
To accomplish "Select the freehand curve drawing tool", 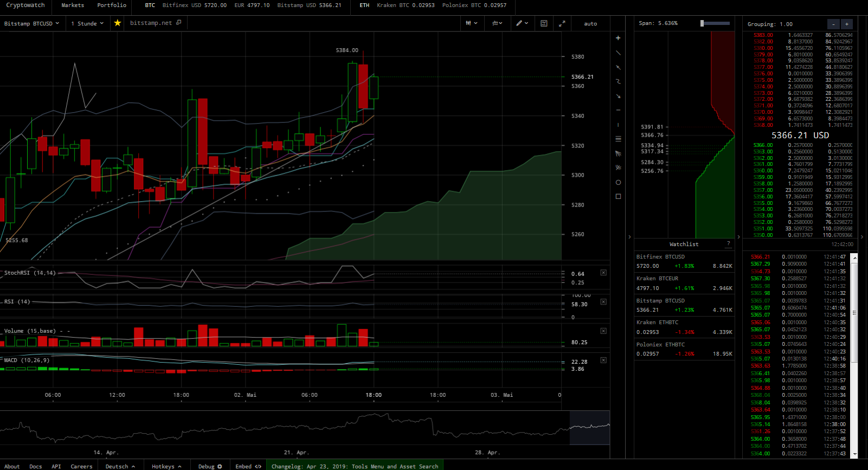I will tap(618, 81).
